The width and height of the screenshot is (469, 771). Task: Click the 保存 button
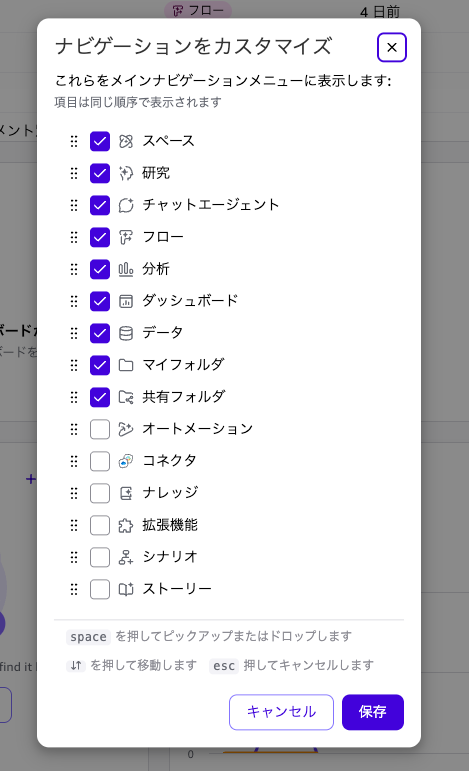point(373,712)
